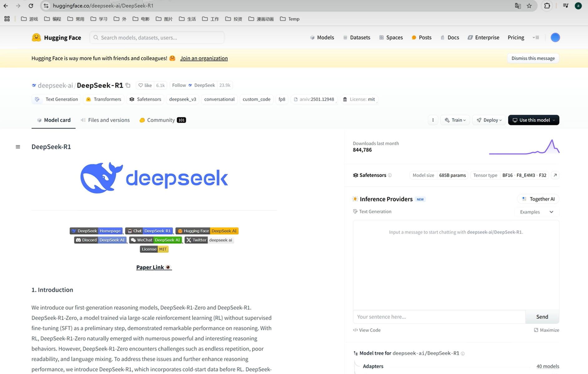Screen dimensions: 588x374
Task: Bookmark page with the star icon
Action: [x=529, y=6]
